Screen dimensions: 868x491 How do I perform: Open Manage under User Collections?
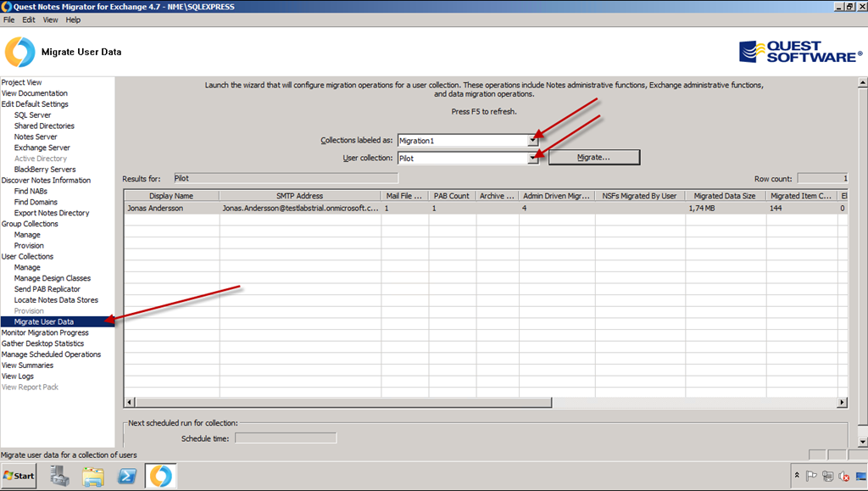(27, 267)
